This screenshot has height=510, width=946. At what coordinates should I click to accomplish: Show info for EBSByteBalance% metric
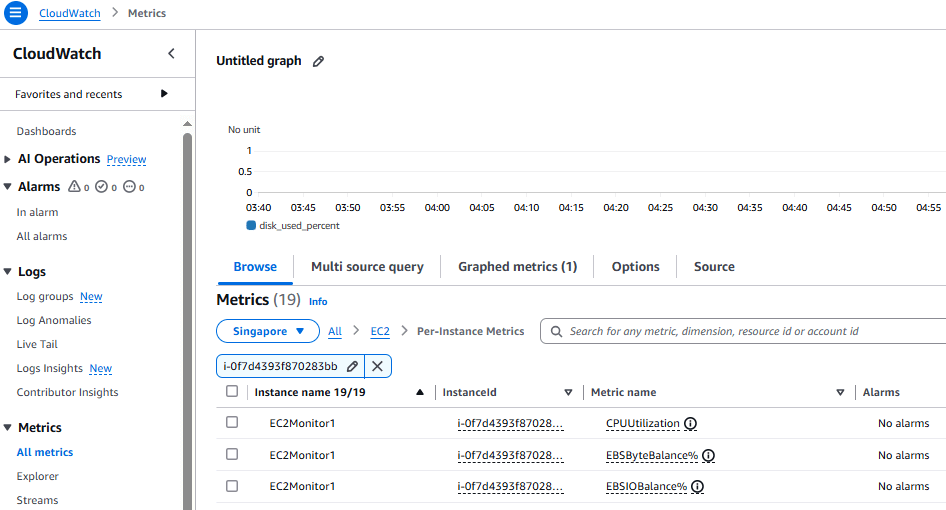(708, 455)
